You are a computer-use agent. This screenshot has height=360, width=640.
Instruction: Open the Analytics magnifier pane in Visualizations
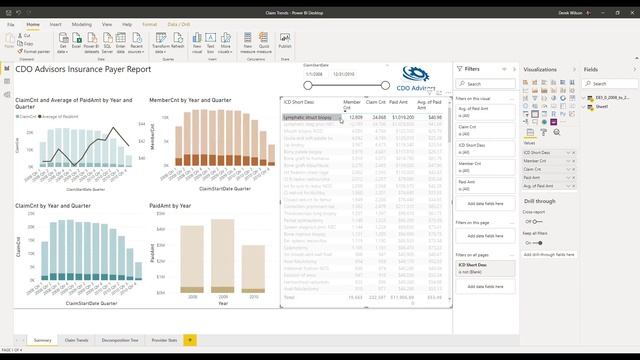coord(557,132)
